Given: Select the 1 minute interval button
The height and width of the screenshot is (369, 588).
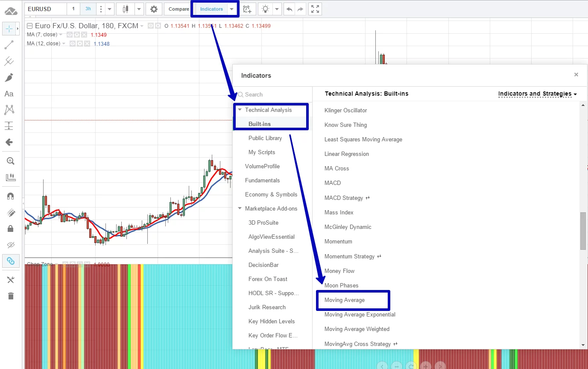Looking at the screenshot, I should pos(73,9).
